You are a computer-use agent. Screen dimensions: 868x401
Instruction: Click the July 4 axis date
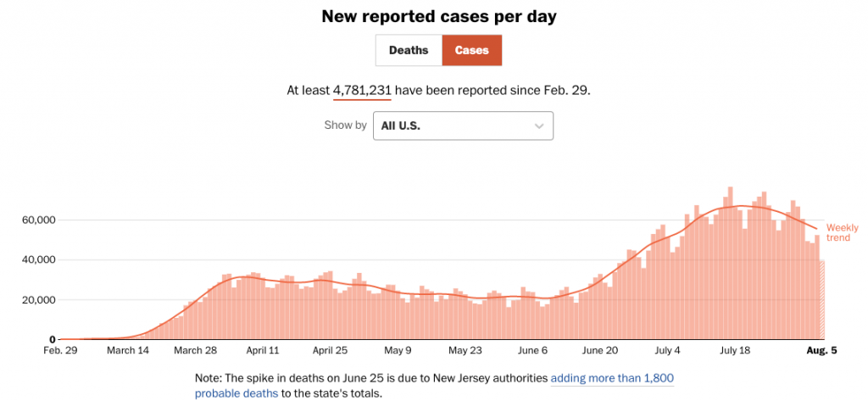(x=667, y=349)
